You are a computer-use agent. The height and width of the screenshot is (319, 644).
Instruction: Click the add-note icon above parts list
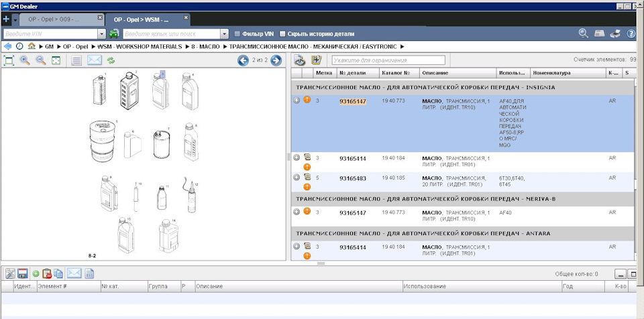316,60
